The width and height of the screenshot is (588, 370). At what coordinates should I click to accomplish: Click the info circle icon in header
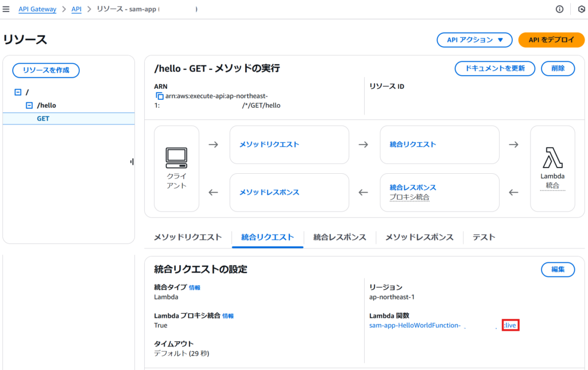(559, 9)
